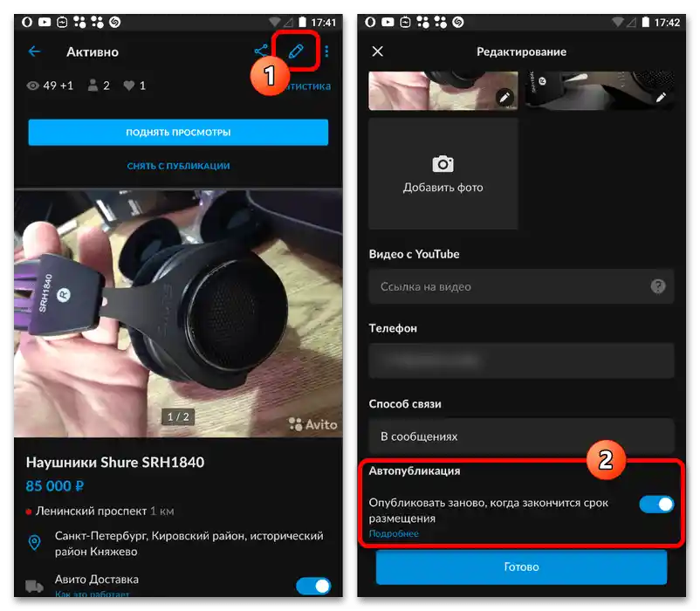
Task: Open the three-dot overflow menu
Action: pyautogui.click(x=326, y=51)
